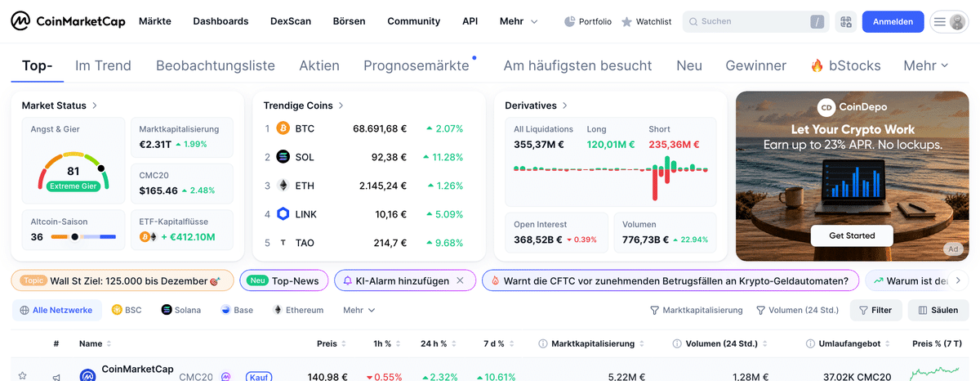The height and width of the screenshot is (381, 980).
Task: Open the Märkte menu
Action: point(155,22)
